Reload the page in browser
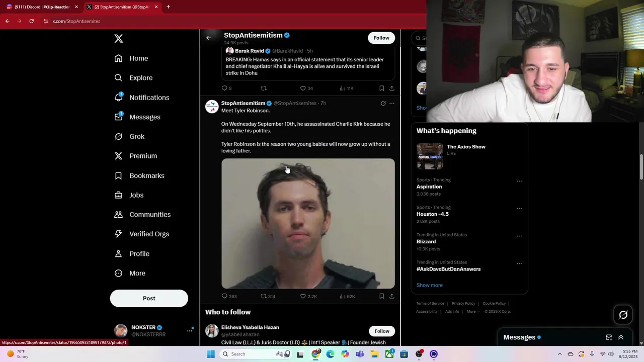644x362 pixels. coord(31,21)
